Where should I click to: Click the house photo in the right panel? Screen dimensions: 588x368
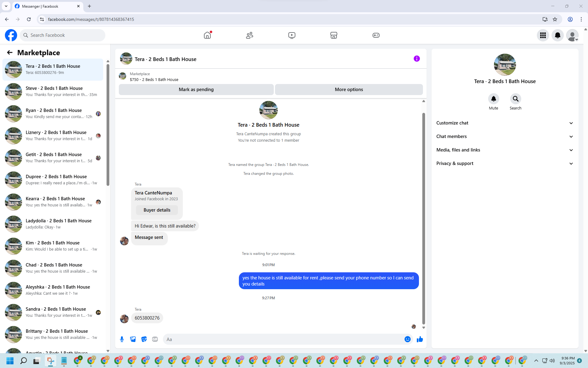(505, 65)
